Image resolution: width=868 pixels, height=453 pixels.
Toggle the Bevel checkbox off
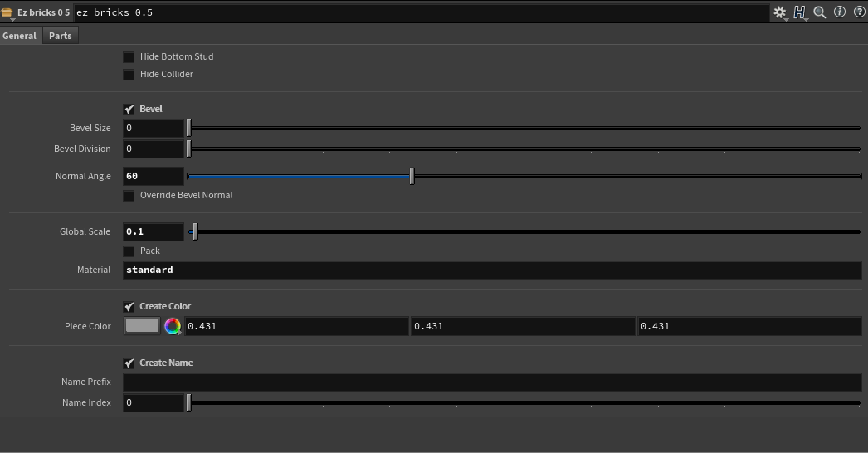coord(129,109)
